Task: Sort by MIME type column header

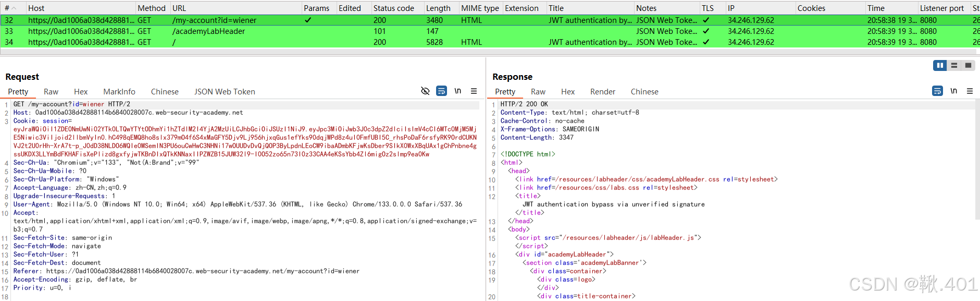Action: pos(480,8)
